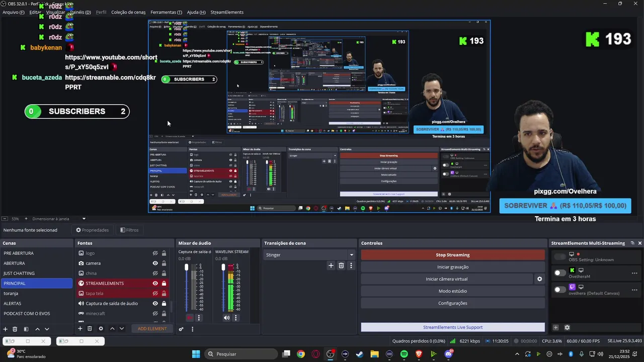The height and width of the screenshot is (362, 644).
Task: Open StreamElements Live Support
Action: [453, 327]
